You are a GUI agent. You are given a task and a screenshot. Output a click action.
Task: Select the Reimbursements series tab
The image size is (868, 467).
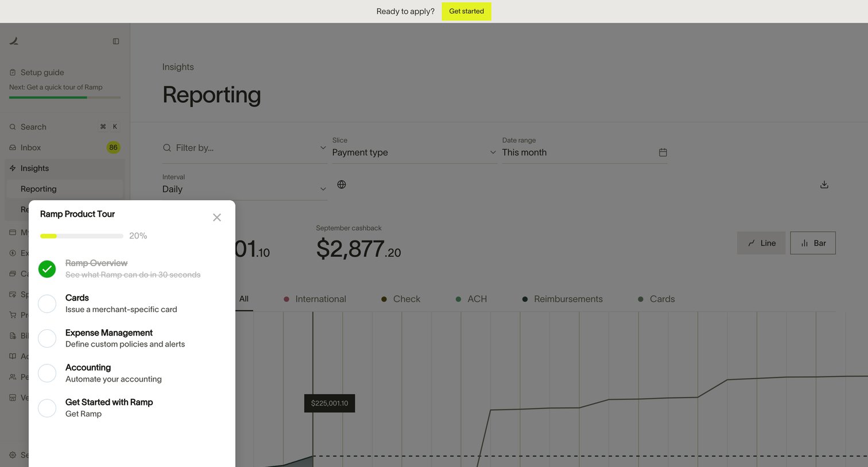(563, 299)
